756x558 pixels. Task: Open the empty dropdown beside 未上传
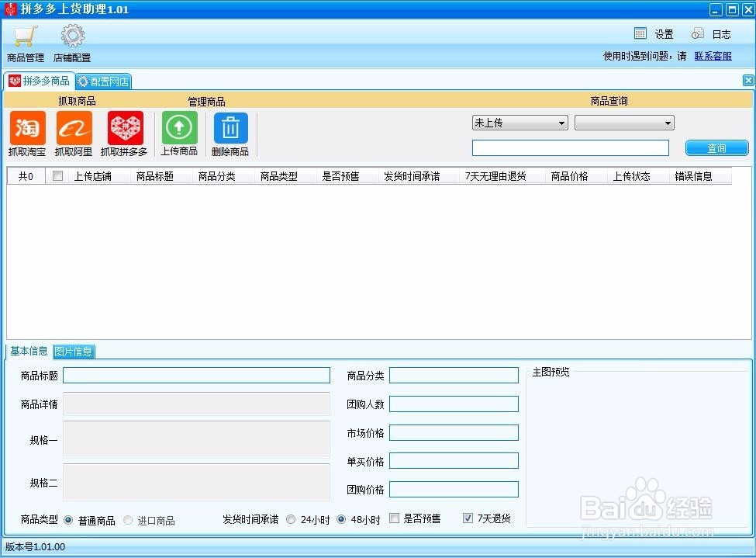pyautogui.click(x=624, y=123)
